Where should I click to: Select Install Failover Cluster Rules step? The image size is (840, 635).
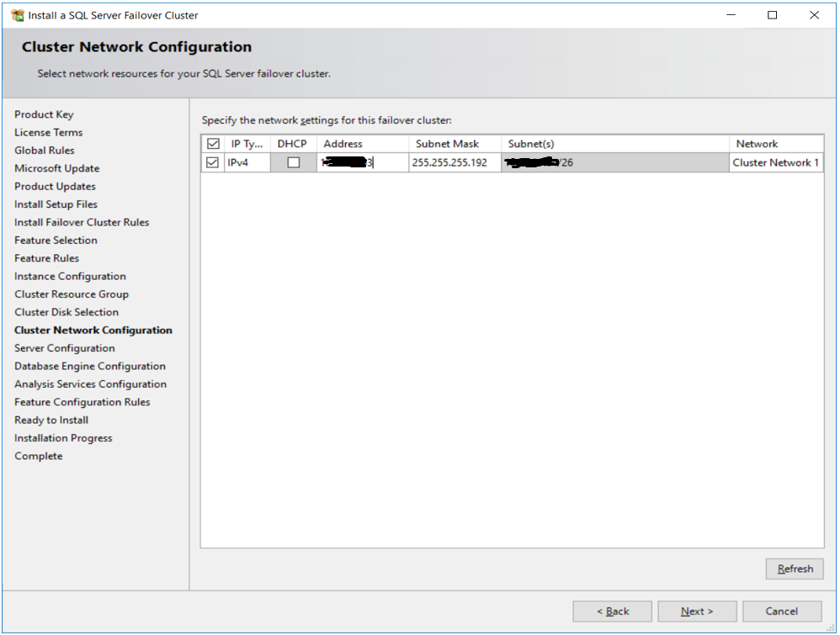(82, 222)
